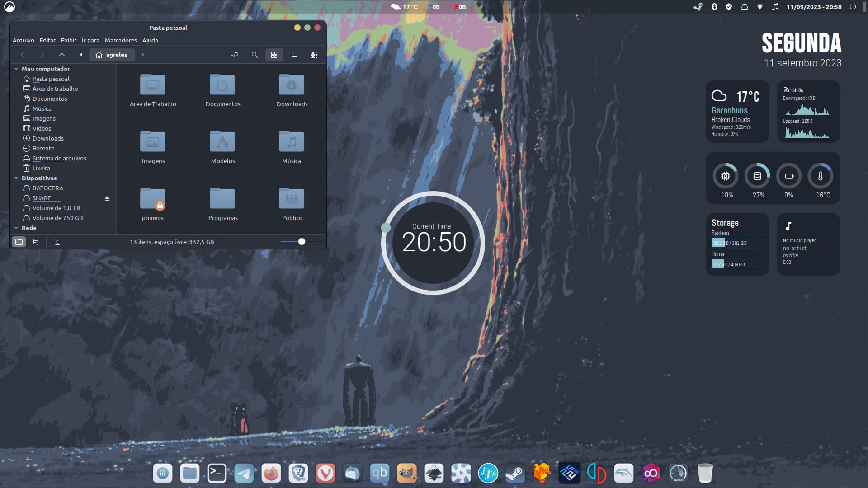The height and width of the screenshot is (488, 868).
Task: Open Ajuda menu
Action: point(150,40)
